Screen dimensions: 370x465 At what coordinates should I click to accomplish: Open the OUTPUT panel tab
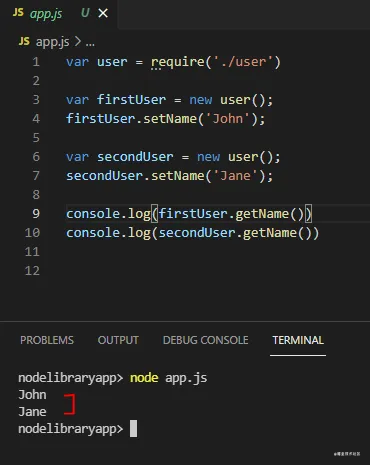click(x=118, y=340)
